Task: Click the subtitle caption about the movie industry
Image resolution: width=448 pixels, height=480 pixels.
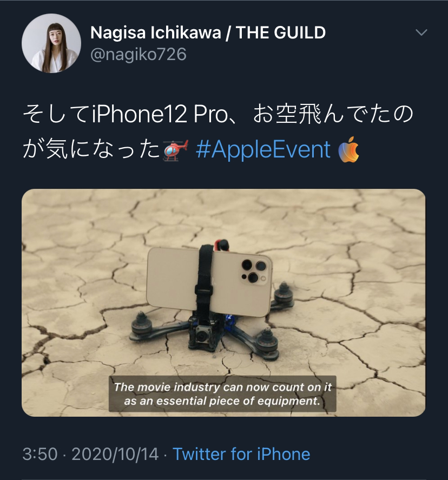Action: [222, 393]
